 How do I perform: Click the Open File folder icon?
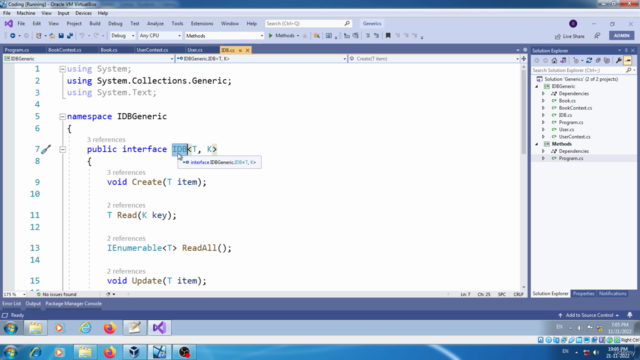(52, 36)
